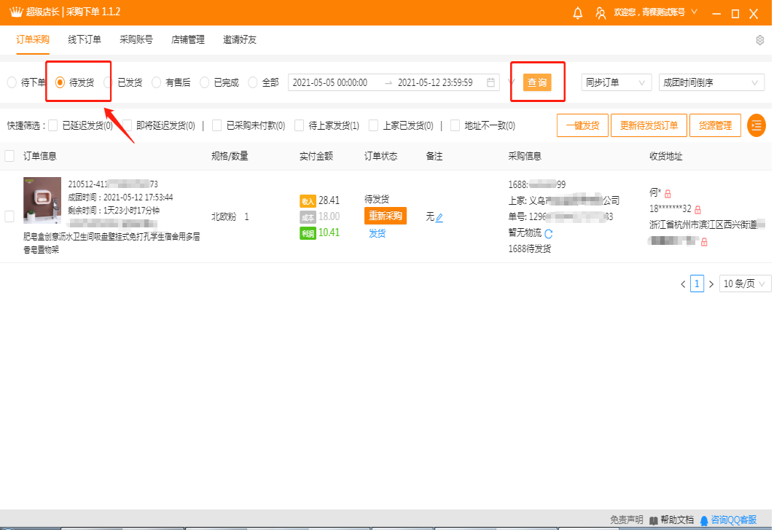Select the 已完成 radio button
The height and width of the screenshot is (532, 774).
204,82
